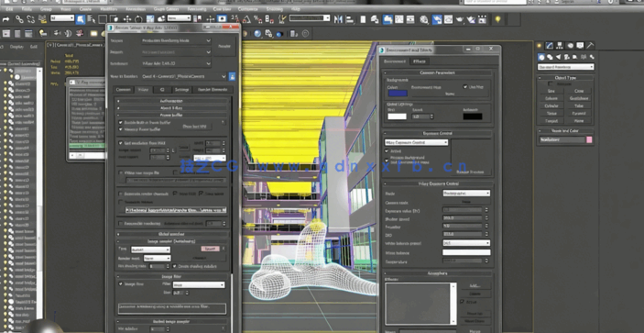
Task: Open the Rendering menu in the menu bar
Action: (197, 9)
